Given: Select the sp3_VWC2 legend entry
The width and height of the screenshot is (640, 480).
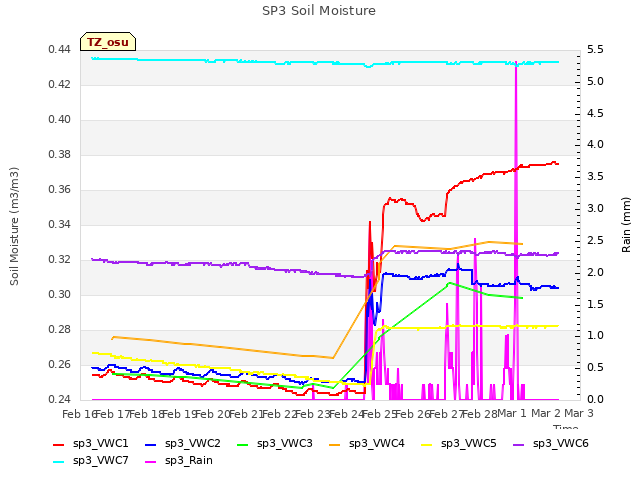Looking at the screenshot, I should click(x=182, y=444).
